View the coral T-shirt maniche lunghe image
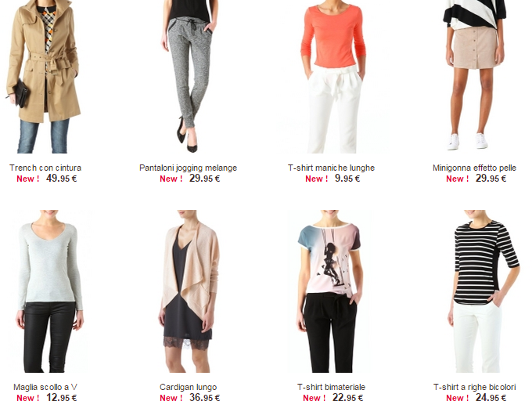Screen dimensions: 532x401 click(332, 77)
